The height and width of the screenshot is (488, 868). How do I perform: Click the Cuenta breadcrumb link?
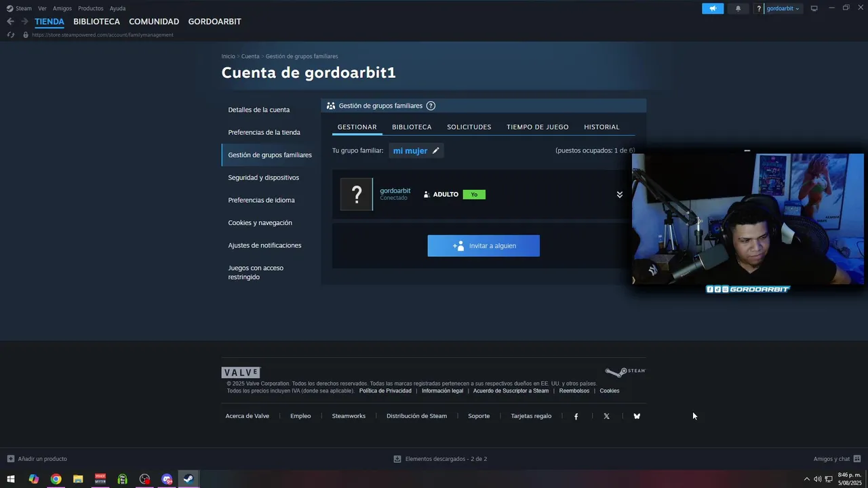click(250, 56)
